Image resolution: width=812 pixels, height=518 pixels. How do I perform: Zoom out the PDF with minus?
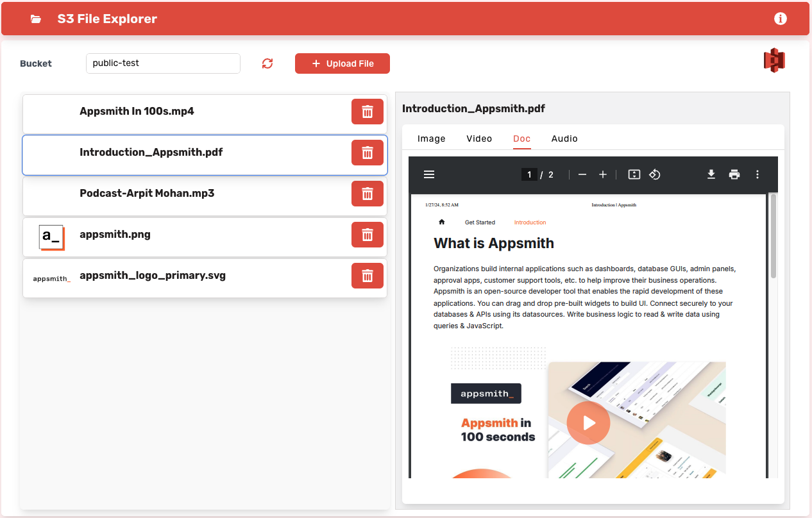pyautogui.click(x=582, y=174)
